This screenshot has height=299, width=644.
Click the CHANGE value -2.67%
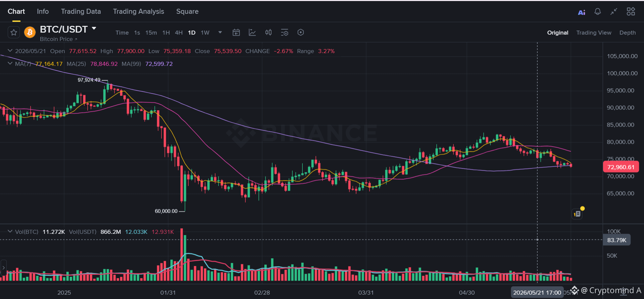coord(284,51)
